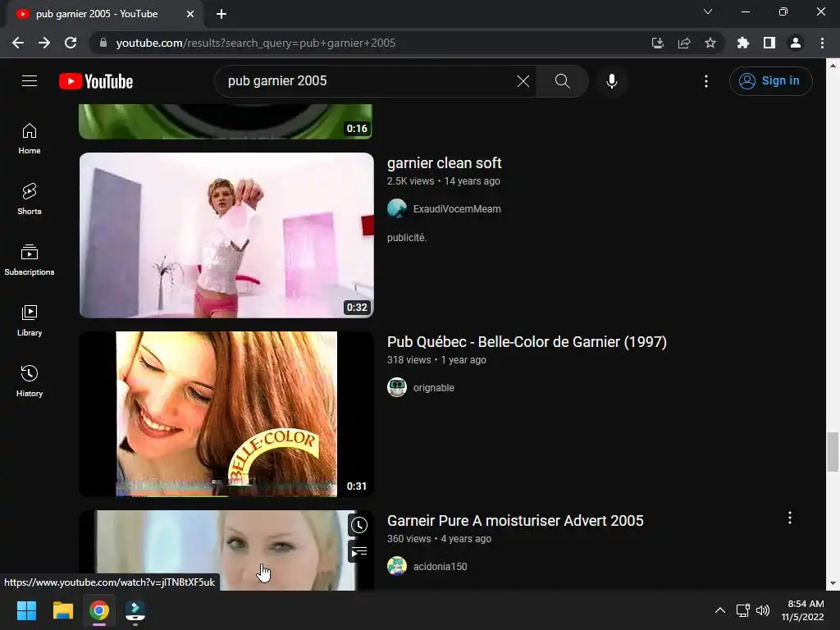Open Shorts in the sidebar
The height and width of the screenshot is (630, 840).
coord(30,199)
